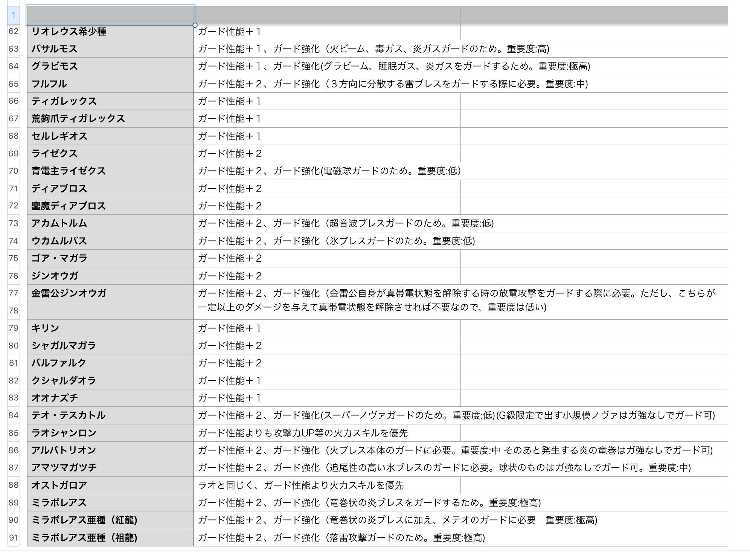Select the cell ウカムルバス
The height and width of the screenshot is (560, 750).
click(x=110, y=241)
